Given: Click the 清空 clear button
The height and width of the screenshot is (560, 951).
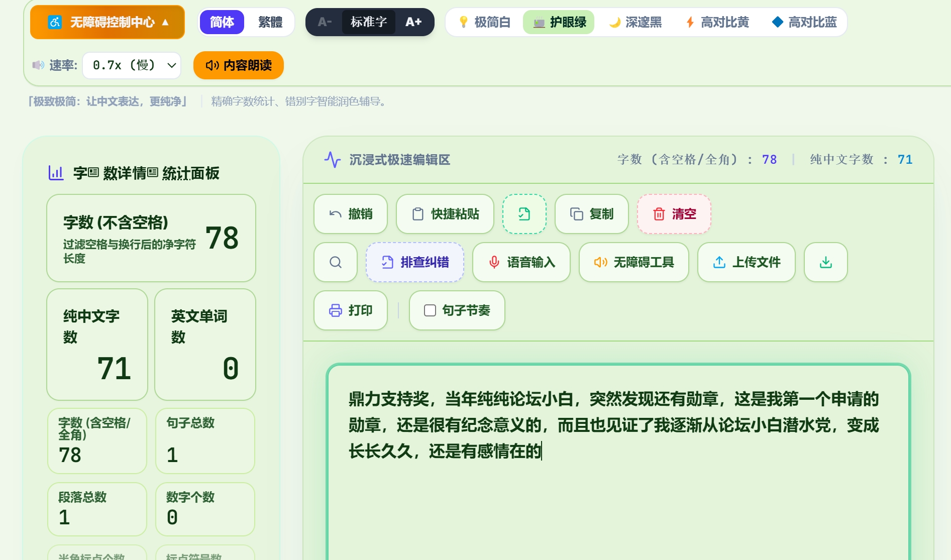Looking at the screenshot, I should coord(674,214).
